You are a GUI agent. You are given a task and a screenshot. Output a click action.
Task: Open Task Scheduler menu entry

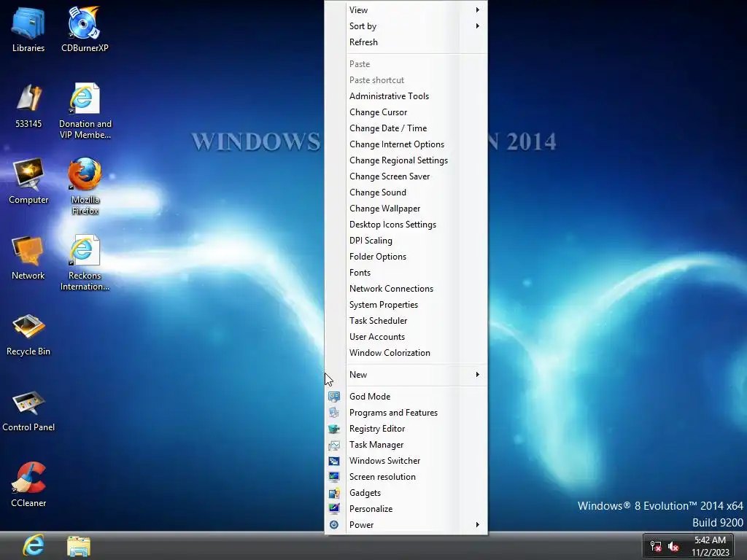coord(406,321)
